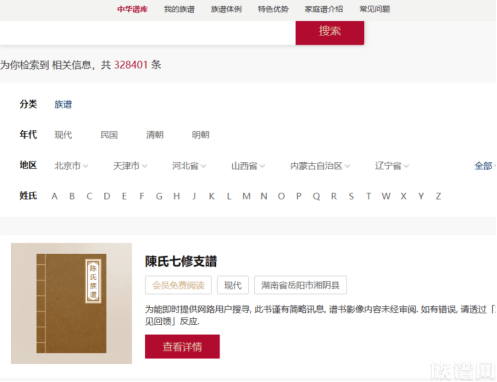The width and height of the screenshot is (497, 382).
Task: Filter surnames by letter Y
Action: pos(421,196)
